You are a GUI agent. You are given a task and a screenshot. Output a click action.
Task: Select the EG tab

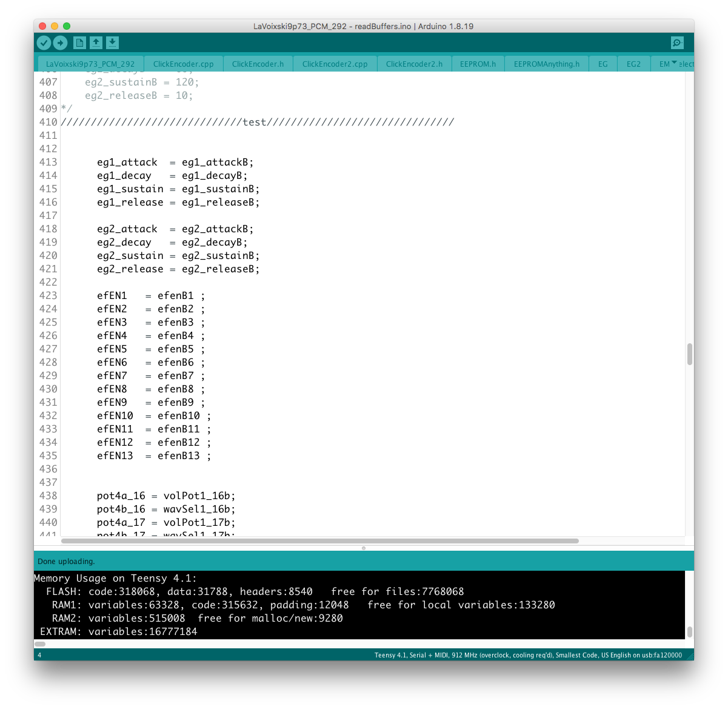(603, 64)
